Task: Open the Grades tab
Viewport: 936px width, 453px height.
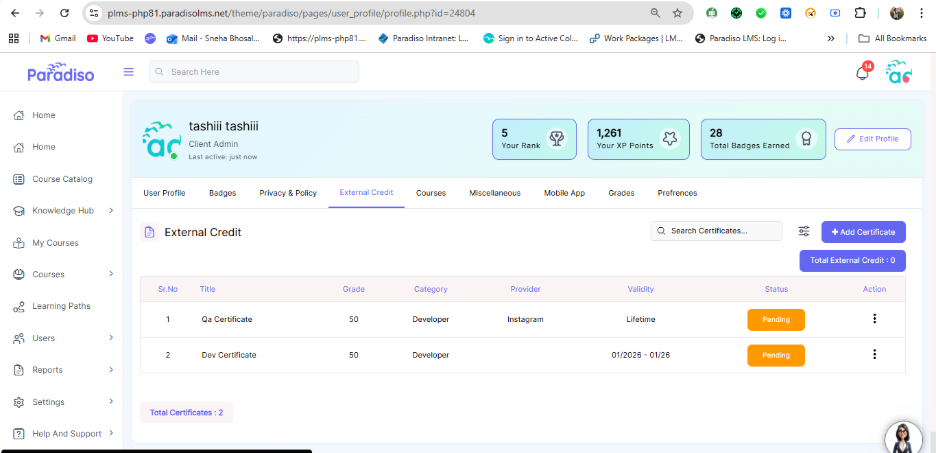Action: pos(621,193)
